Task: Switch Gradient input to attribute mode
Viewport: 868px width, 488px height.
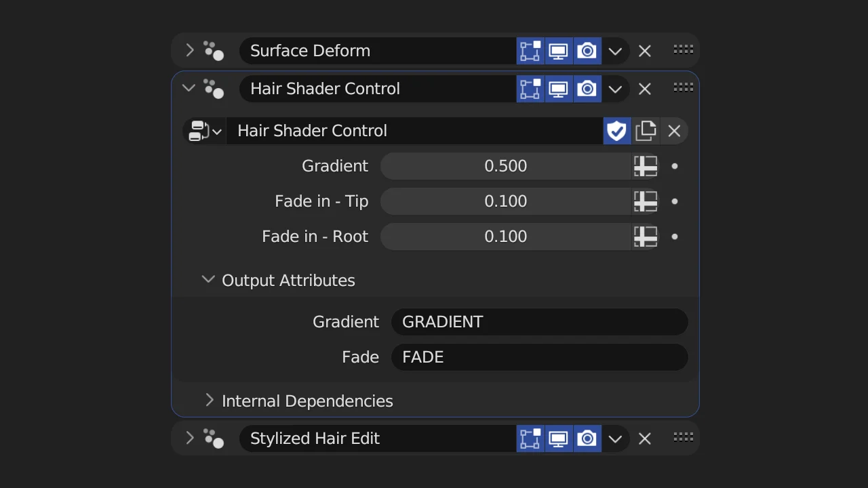Action: point(645,166)
